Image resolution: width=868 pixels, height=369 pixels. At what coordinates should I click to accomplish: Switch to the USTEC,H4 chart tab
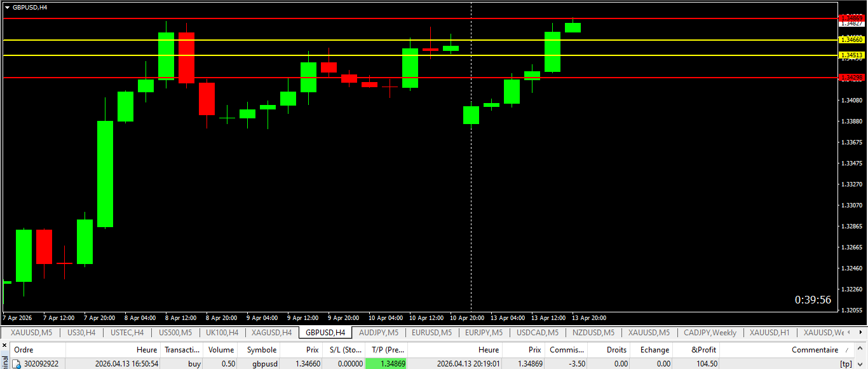(127, 333)
